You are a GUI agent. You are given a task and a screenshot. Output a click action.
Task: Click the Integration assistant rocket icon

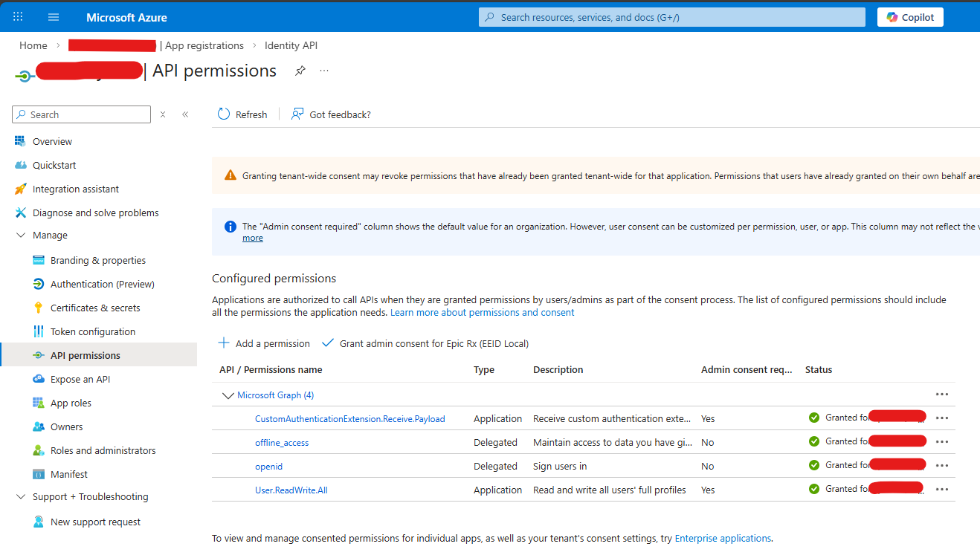pyautogui.click(x=20, y=189)
